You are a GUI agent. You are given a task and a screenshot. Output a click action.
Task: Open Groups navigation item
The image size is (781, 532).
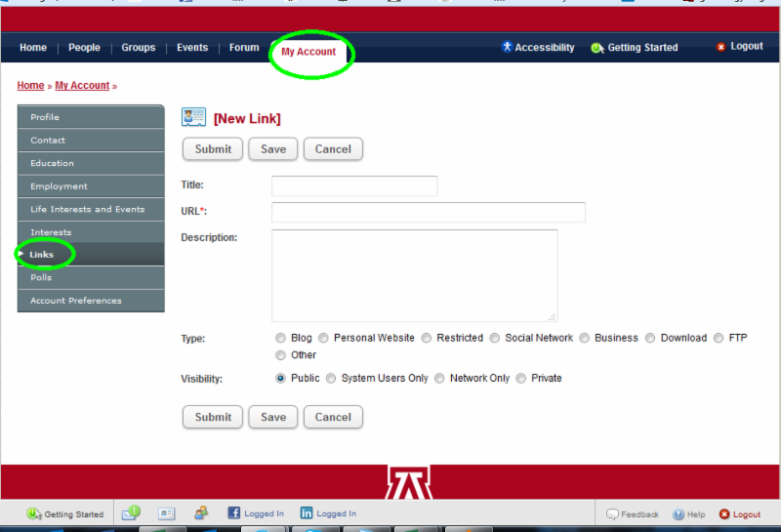pos(139,47)
